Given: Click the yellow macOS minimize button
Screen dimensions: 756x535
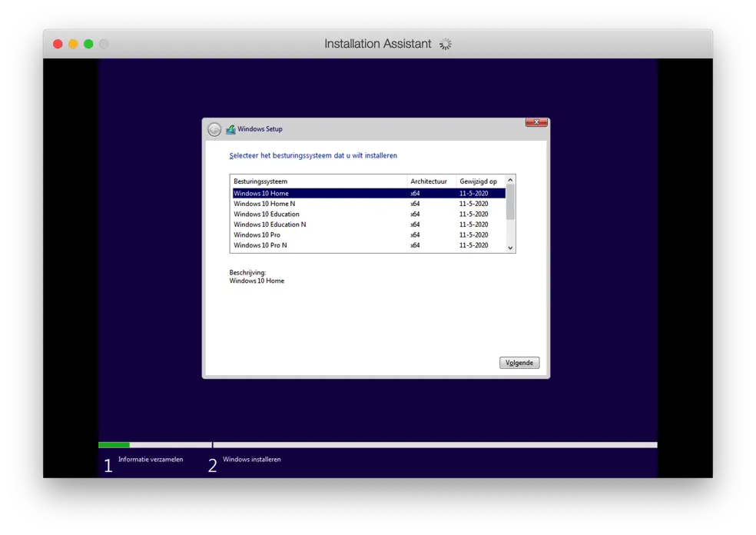Looking at the screenshot, I should (x=73, y=44).
